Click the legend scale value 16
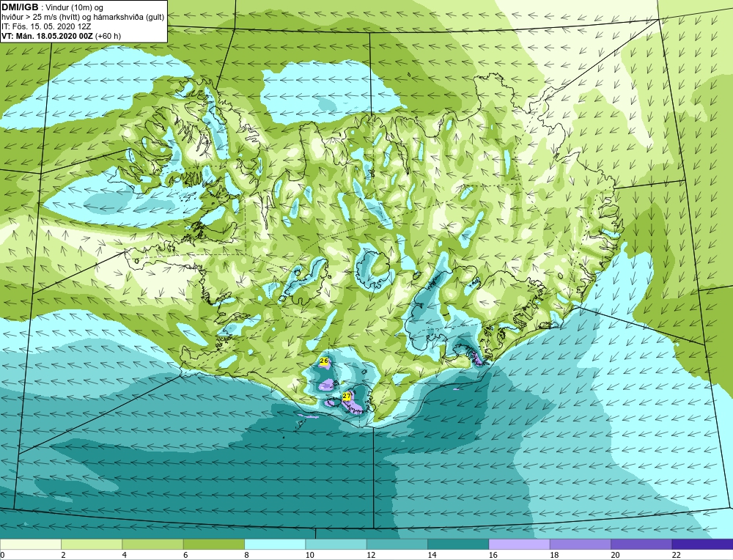Image resolution: width=733 pixels, height=560 pixels. tap(493, 555)
